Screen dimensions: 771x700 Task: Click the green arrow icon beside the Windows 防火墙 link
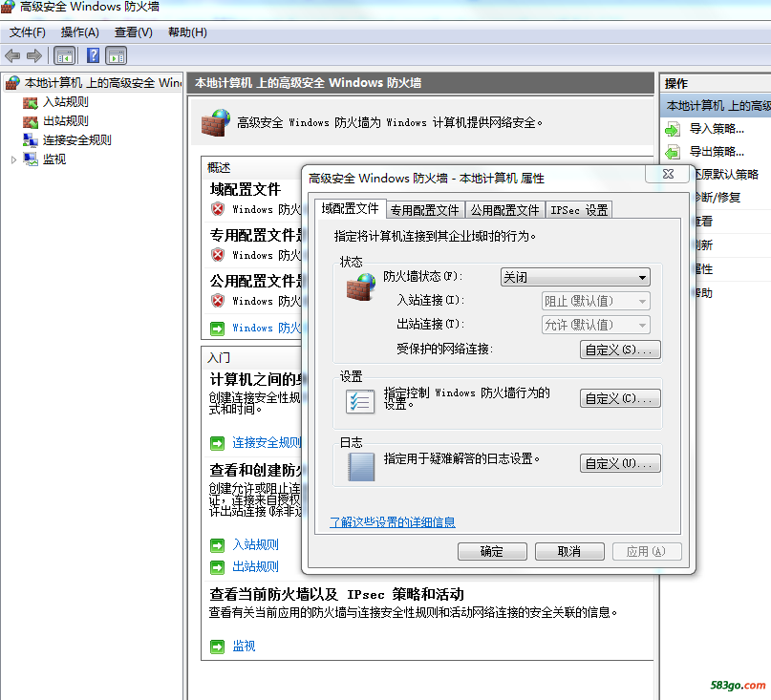(x=217, y=329)
